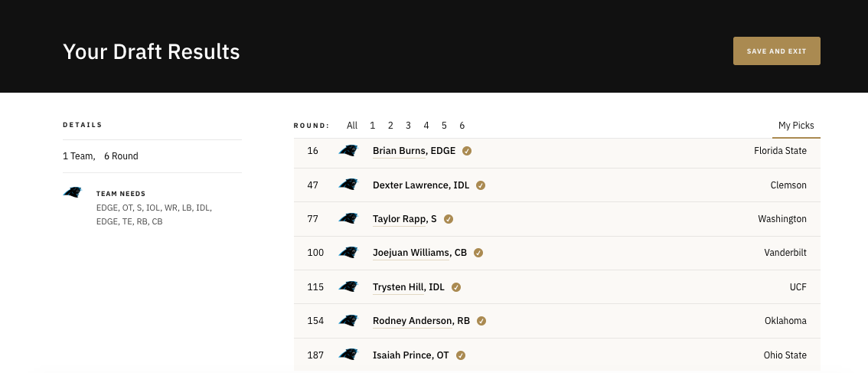Filter picks to round 1
868x373 pixels.
point(373,126)
